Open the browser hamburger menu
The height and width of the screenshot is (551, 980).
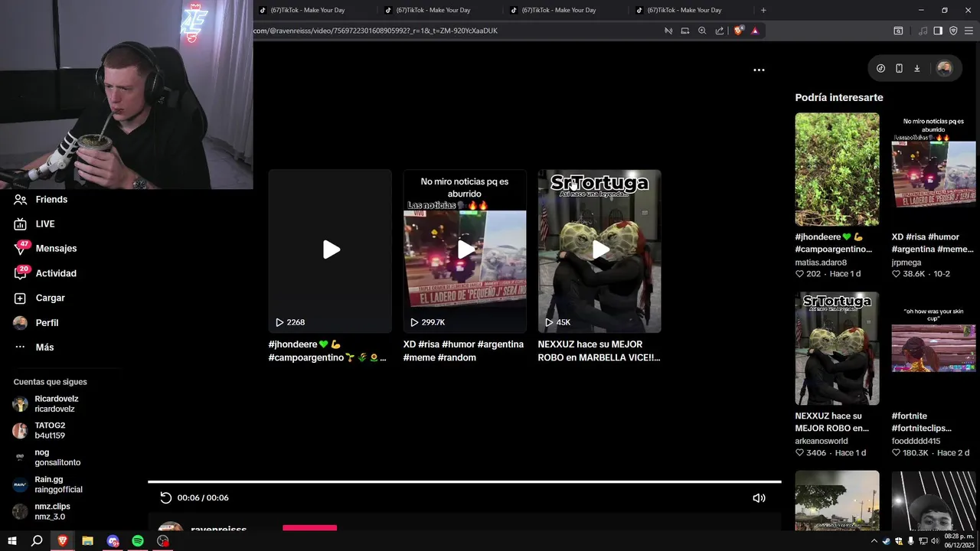click(x=969, y=31)
